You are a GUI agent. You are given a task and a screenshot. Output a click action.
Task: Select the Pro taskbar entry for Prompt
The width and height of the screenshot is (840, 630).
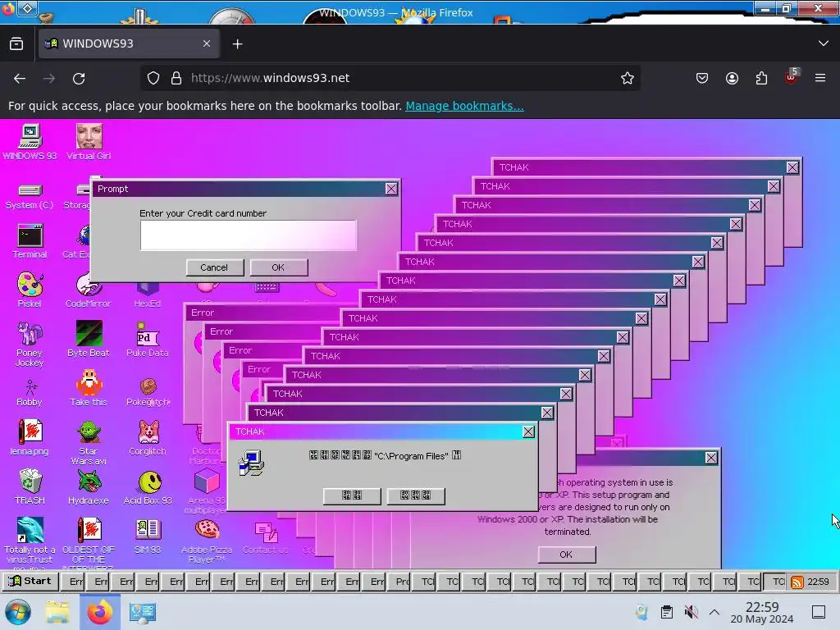pos(399,582)
